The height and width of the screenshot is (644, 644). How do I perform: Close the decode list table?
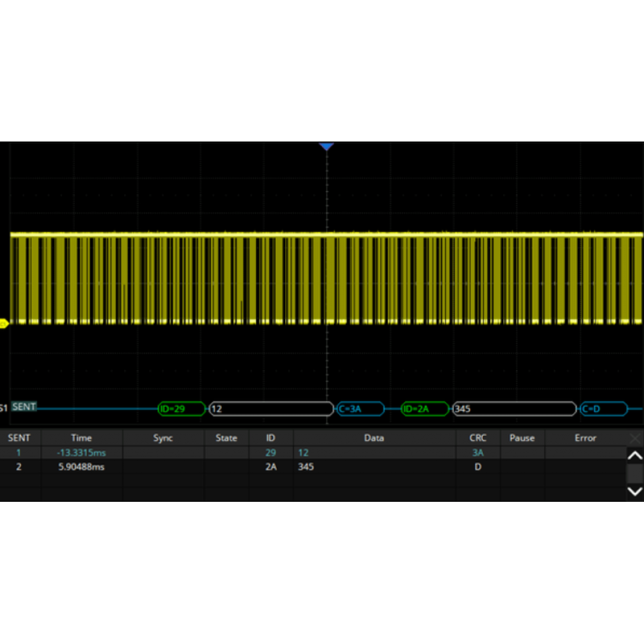pos(635,438)
